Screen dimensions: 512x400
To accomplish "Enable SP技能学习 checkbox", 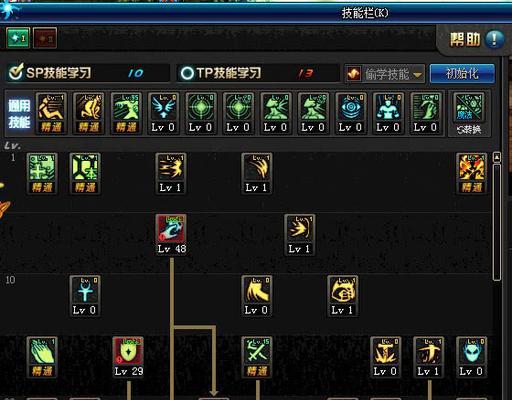I will (16, 72).
